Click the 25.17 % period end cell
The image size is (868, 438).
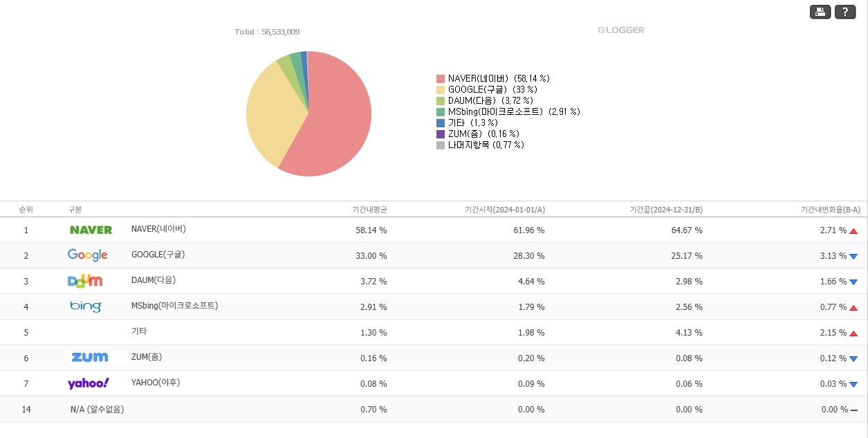pyautogui.click(x=687, y=256)
